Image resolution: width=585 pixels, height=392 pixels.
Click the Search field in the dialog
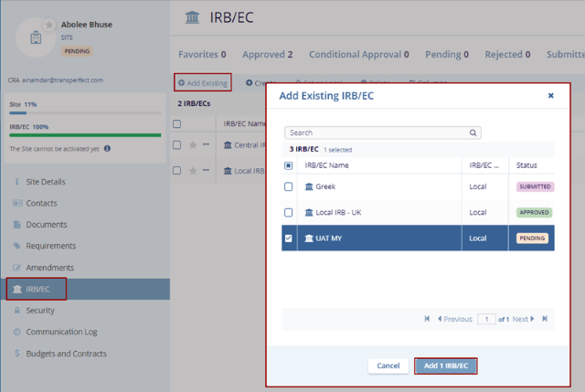(375, 132)
